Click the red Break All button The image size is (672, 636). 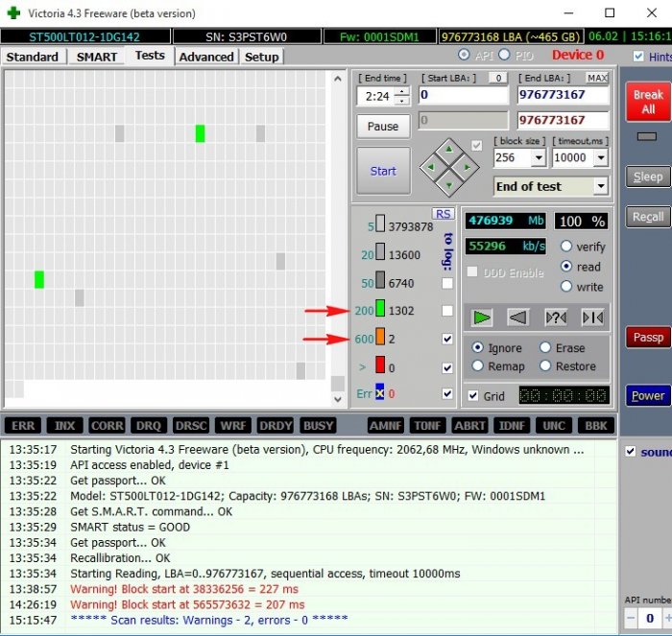(x=648, y=102)
